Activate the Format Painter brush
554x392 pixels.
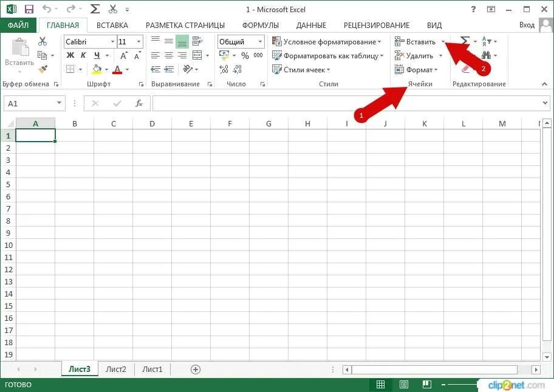[43, 69]
